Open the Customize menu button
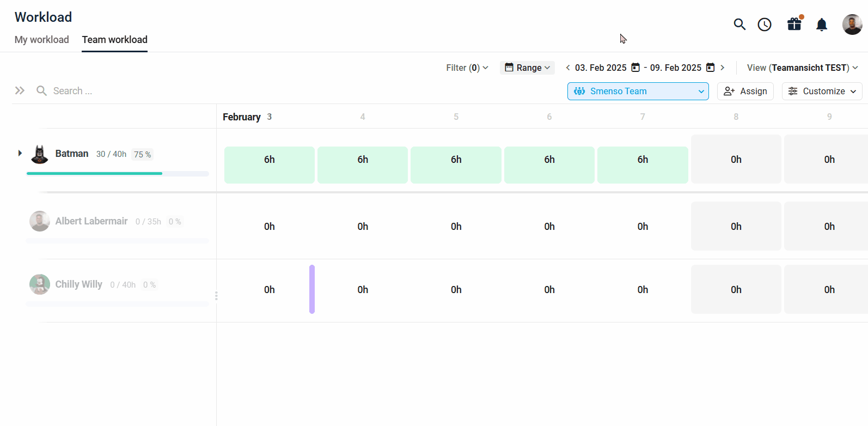The height and width of the screenshot is (426, 868). (x=822, y=91)
